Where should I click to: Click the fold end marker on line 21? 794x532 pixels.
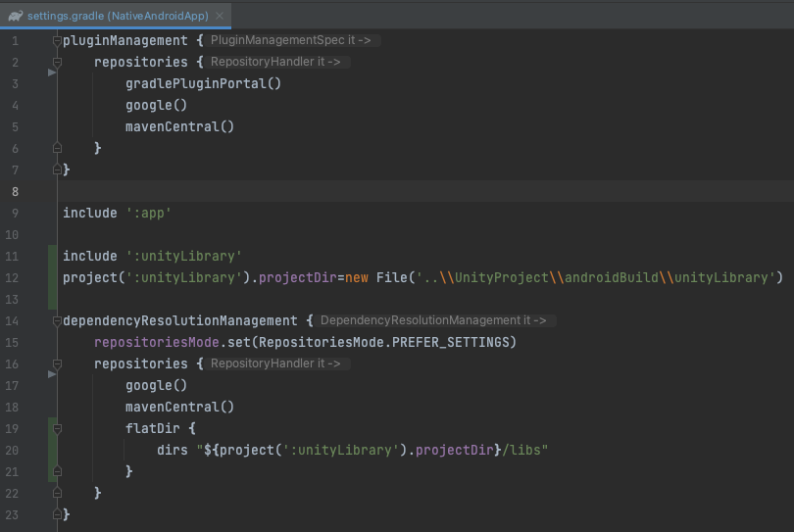point(57,471)
